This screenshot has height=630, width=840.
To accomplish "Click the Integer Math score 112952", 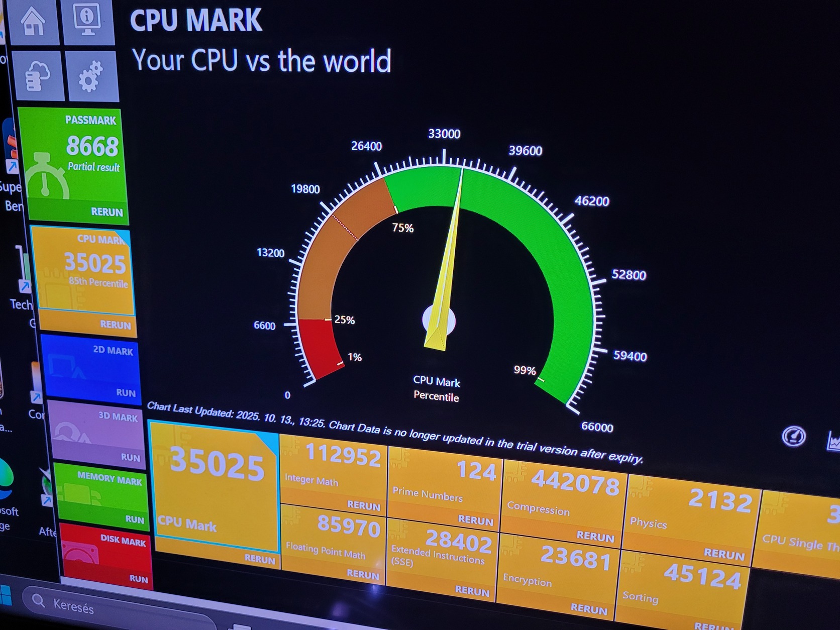I will click(x=343, y=455).
